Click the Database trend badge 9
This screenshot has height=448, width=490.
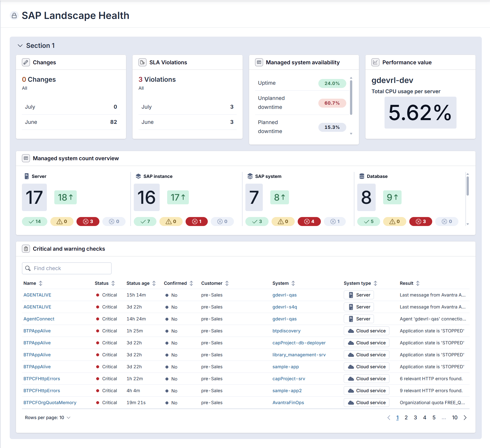tap(392, 197)
